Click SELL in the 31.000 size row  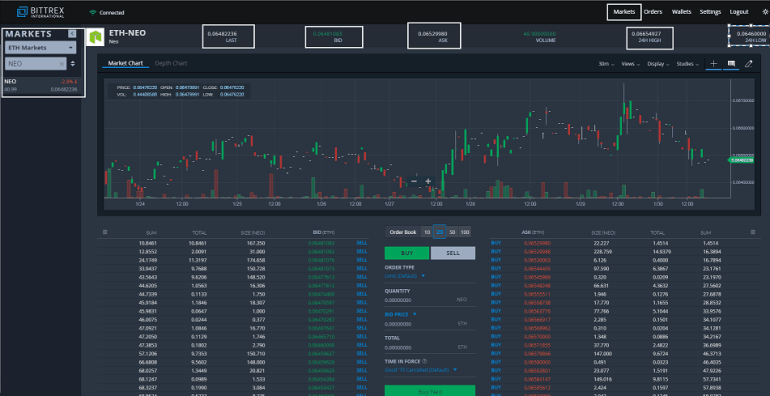pos(361,251)
